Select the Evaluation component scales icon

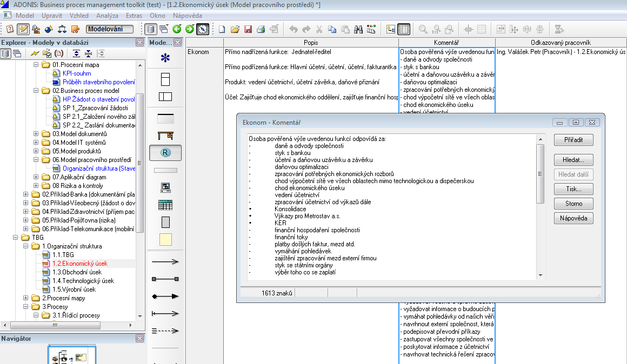62,29
